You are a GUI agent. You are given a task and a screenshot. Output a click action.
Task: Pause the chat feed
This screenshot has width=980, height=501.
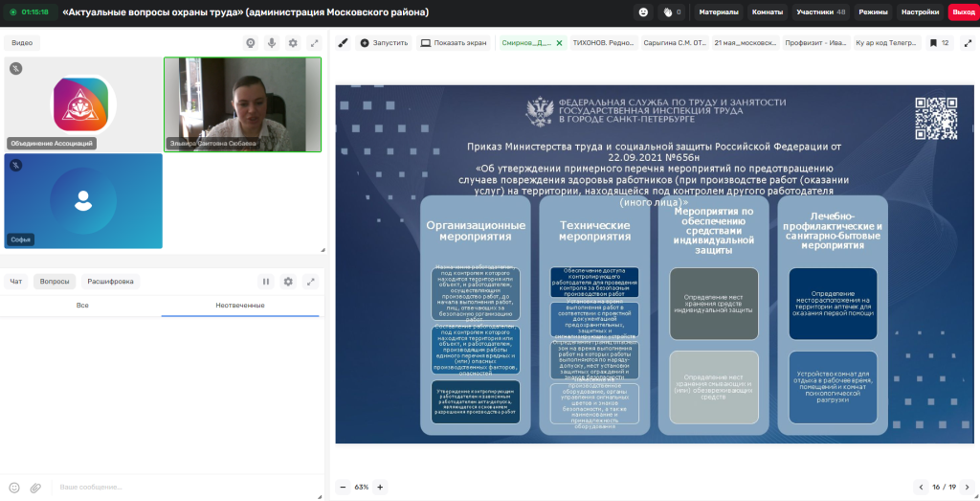tap(266, 282)
